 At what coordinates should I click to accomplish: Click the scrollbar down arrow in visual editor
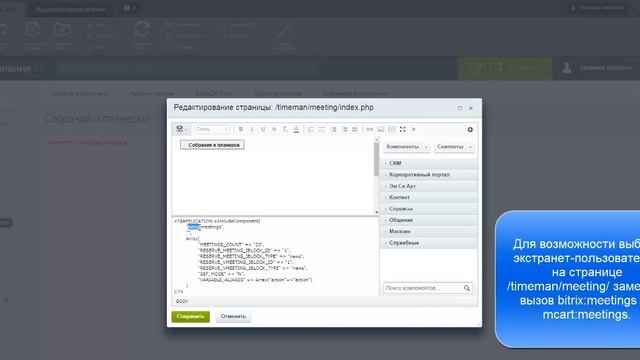coord(376,212)
